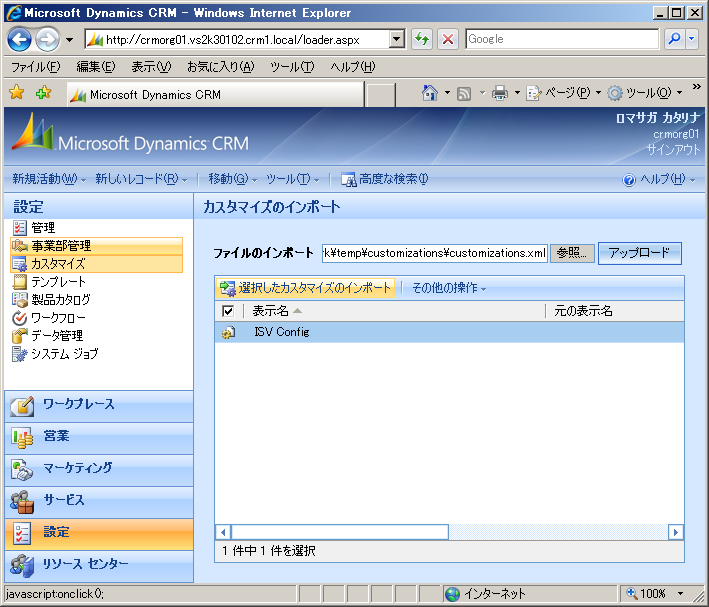This screenshot has height=607, width=709.
Task: Click 選択したカスタマイズのインポート button
Action: pos(305,288)
